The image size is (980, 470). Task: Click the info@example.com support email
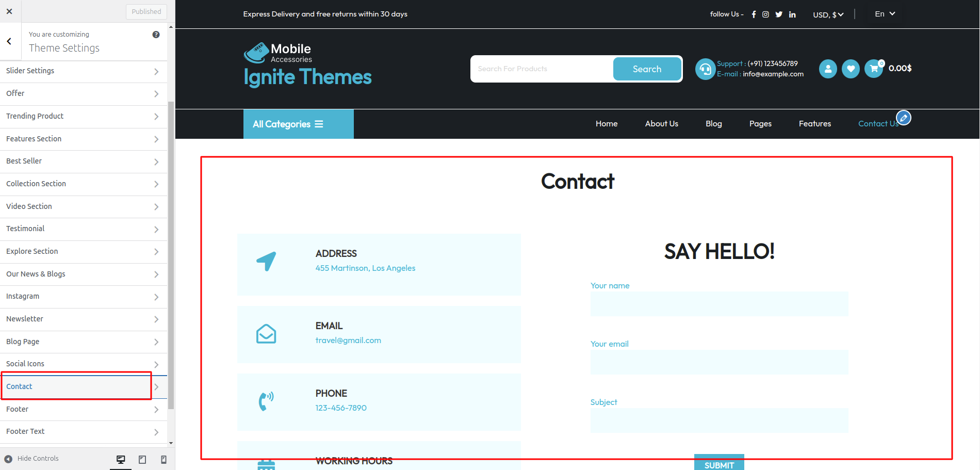pyautogui.click(x=773, y=74)
